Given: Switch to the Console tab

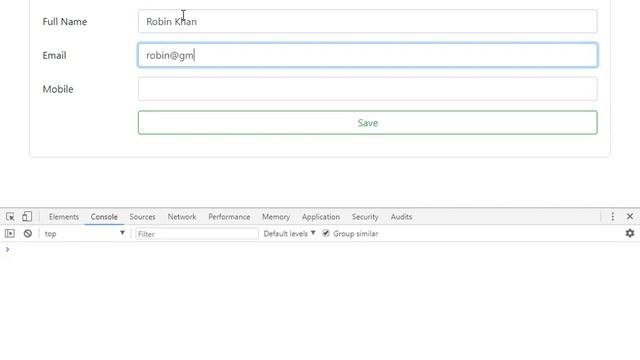Looking at the screenshot, I should 104,217.
